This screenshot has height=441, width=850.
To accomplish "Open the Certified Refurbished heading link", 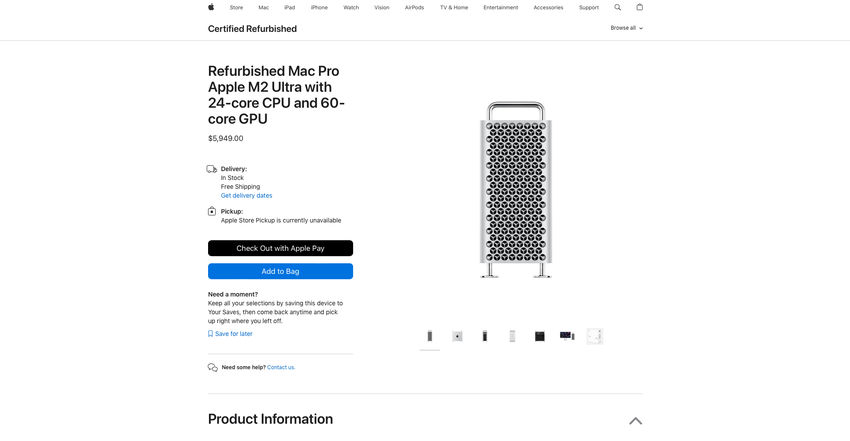I will click(x=252, y=29).
